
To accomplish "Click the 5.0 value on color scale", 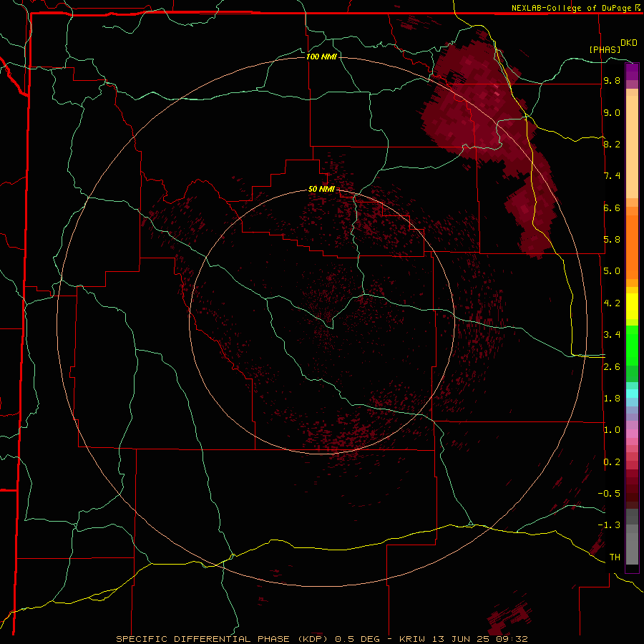I will pos(612,271).
